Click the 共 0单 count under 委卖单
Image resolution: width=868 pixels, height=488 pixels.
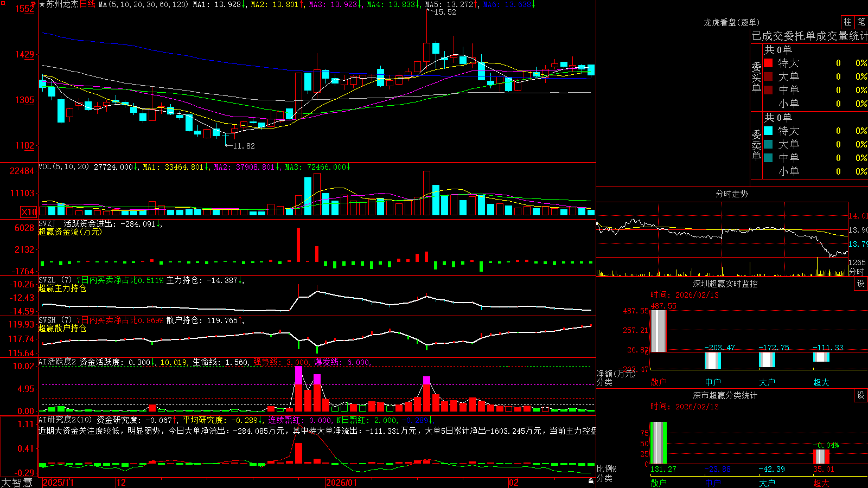pyautogui.click(x=778, y=117)
